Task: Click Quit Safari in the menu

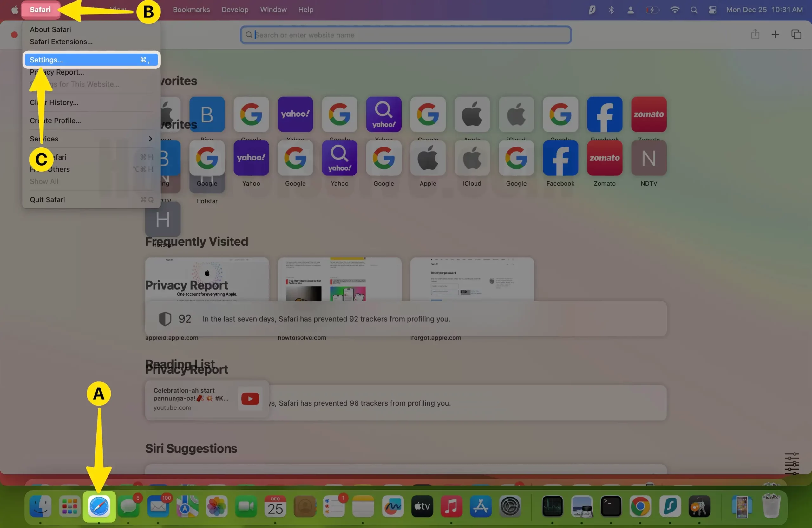Action: click(47, 199)
